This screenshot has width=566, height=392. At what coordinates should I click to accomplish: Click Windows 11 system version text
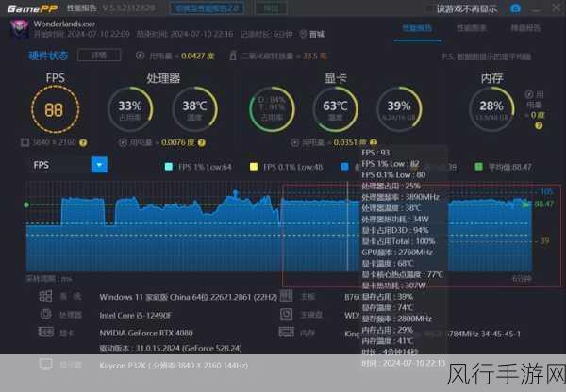(188, 297)
